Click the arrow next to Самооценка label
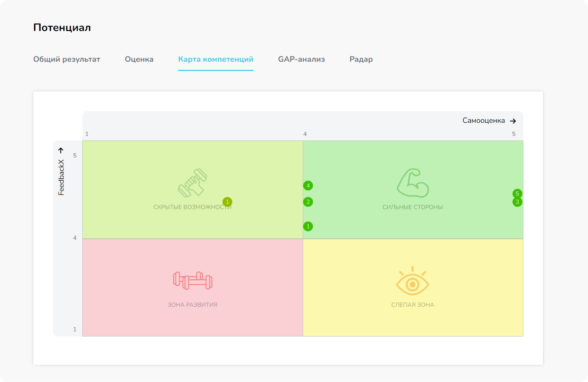Screen dimensions: 588x382 514,120
